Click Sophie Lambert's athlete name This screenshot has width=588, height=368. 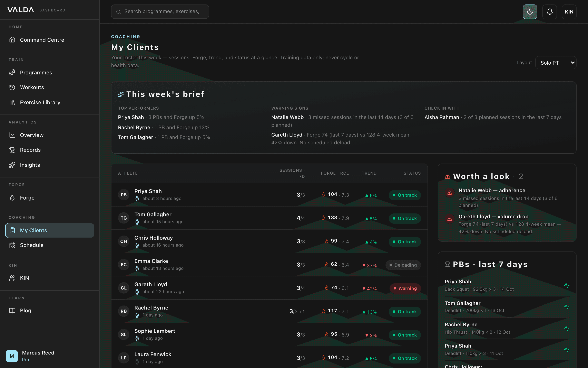[155, 331]
